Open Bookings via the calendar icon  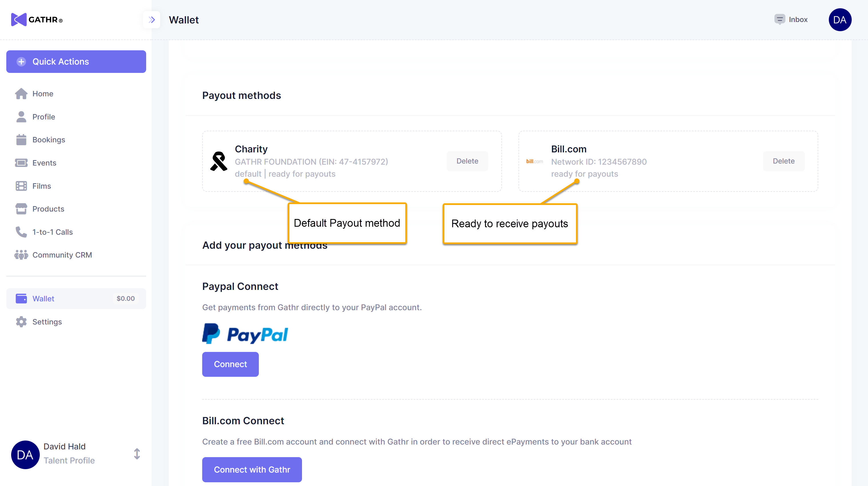[21, 140]
